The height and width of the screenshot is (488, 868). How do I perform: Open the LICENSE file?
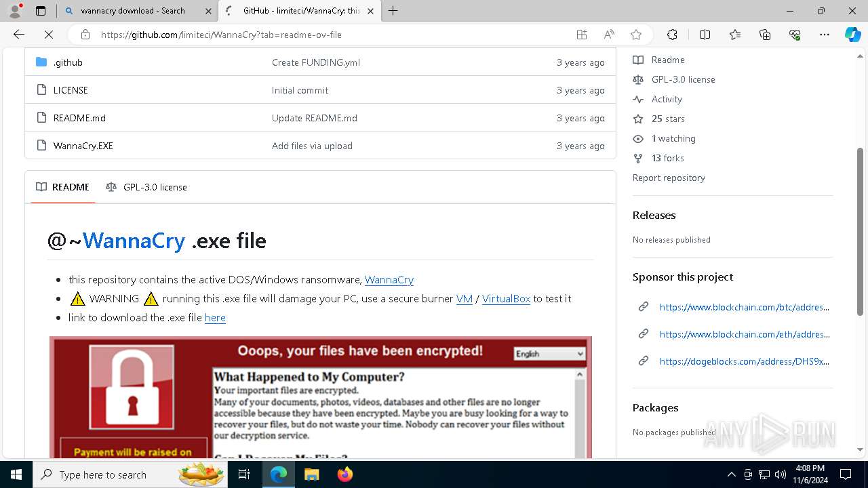pyautogui.click(x=71, y=90)
